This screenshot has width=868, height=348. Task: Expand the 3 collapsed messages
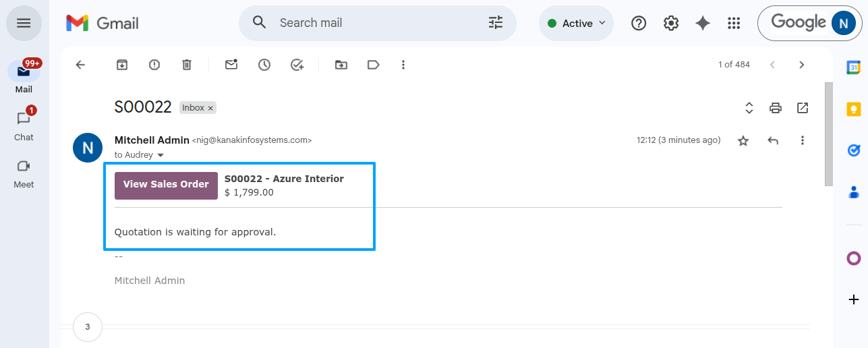87,327
